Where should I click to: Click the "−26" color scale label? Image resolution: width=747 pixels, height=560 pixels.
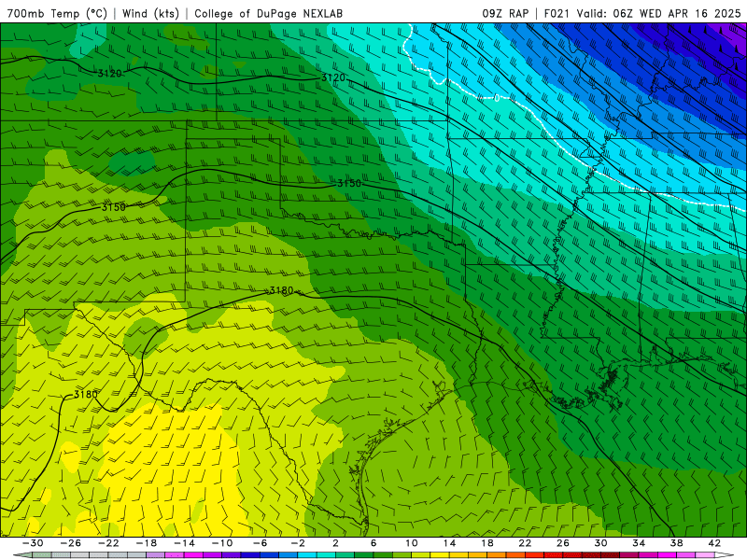(71, 543)
